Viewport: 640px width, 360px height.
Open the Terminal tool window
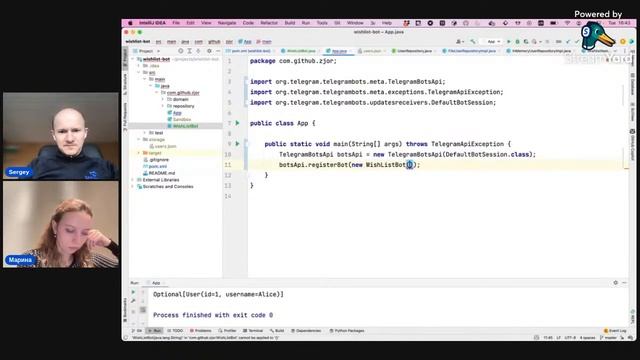click(x=253, y=331)
